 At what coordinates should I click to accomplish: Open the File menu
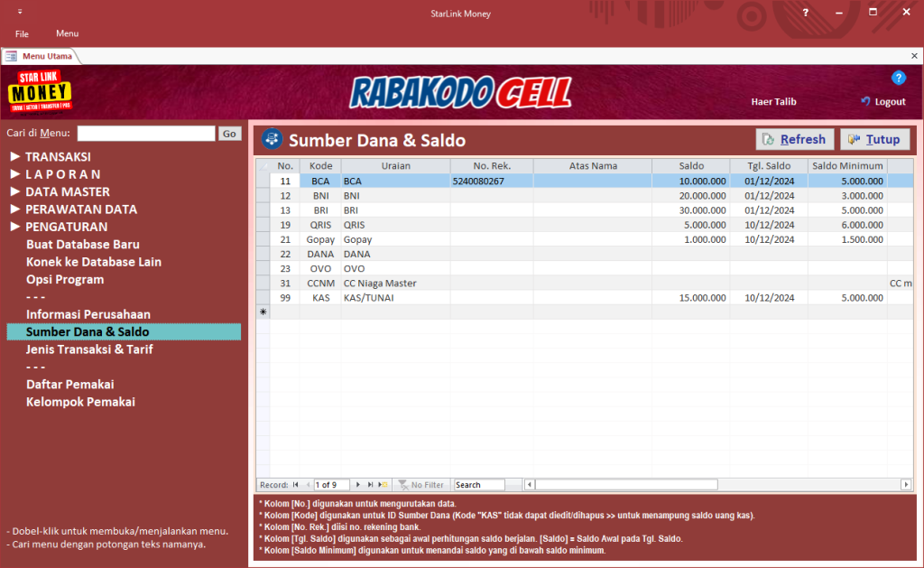pyautogui.click(x=22, y=33)
